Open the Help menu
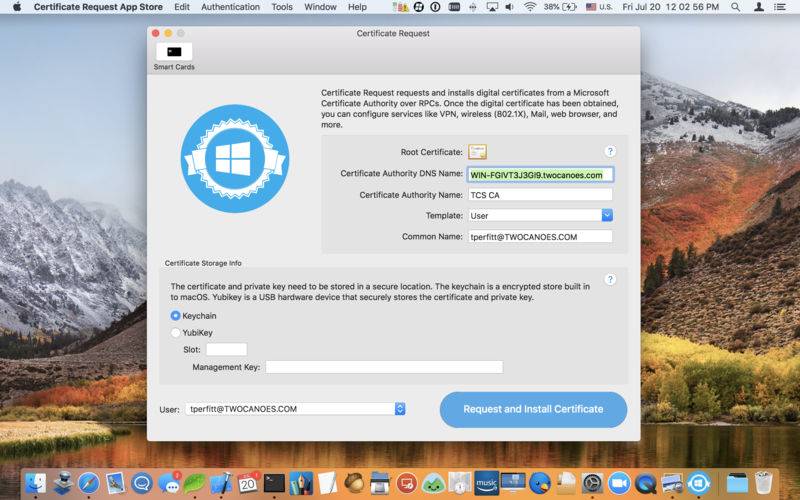Viewport: 800px width, 500px height. tap(357, 7)
